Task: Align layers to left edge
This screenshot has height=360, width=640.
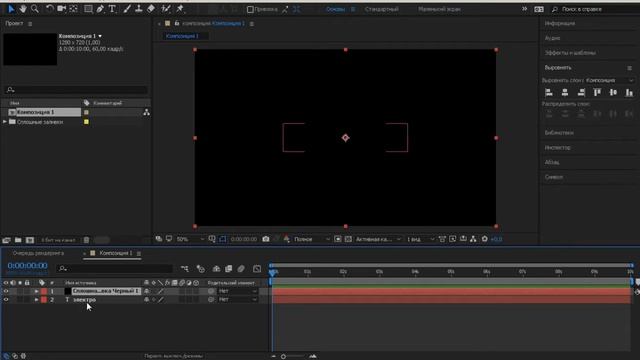Action: pyautogui.click(x=549, y=93)
